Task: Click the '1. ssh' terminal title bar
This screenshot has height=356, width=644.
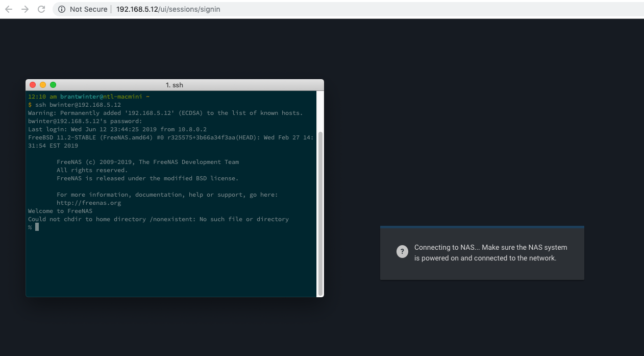Action: pos(175,85)
